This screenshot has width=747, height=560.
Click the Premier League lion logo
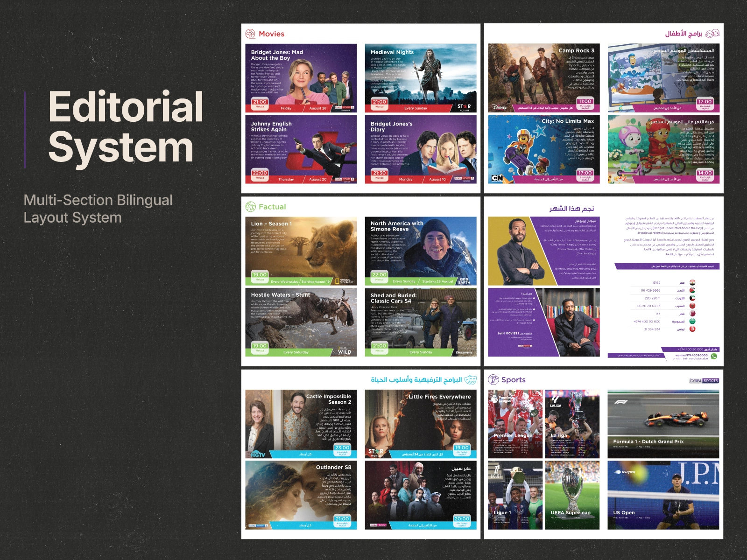495,398
